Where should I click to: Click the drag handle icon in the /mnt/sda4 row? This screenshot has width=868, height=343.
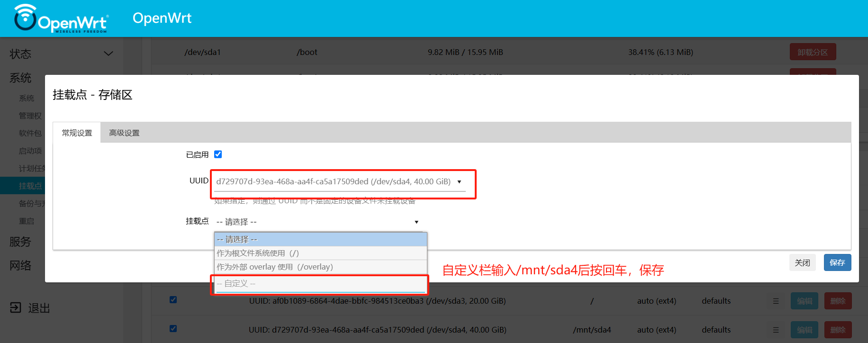776,330
